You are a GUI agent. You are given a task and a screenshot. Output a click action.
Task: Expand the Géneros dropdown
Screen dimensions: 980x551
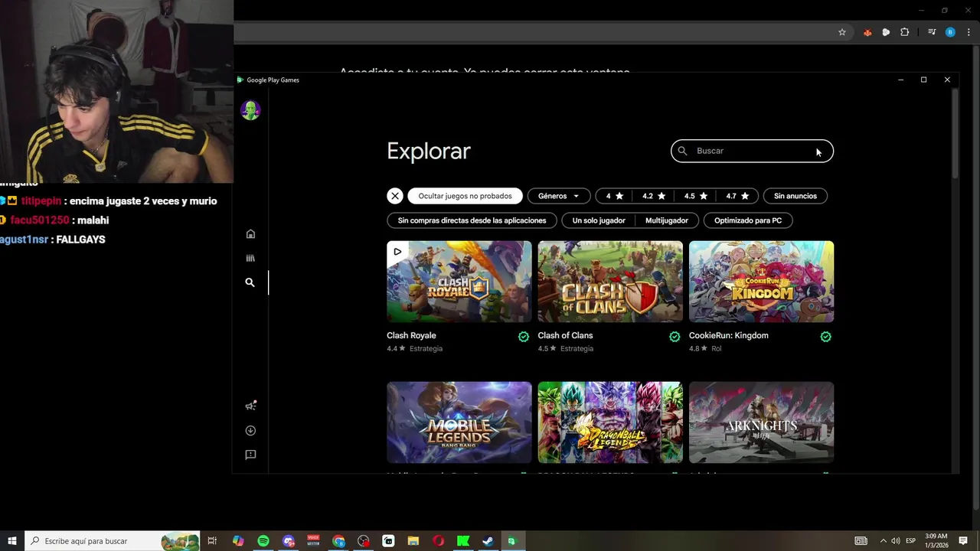(x=559, y=196)
